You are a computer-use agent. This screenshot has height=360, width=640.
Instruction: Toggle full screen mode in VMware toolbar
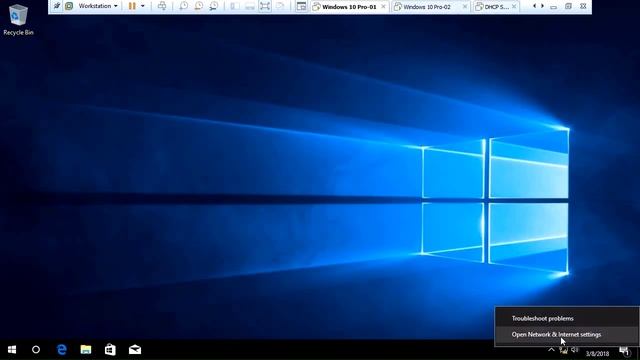[x=265, y=6]
